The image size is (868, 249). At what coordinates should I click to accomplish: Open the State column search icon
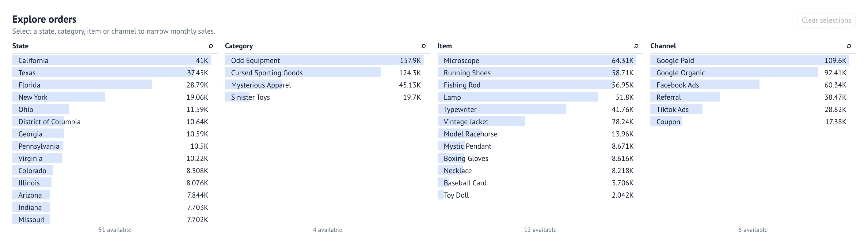pos(211,46)
